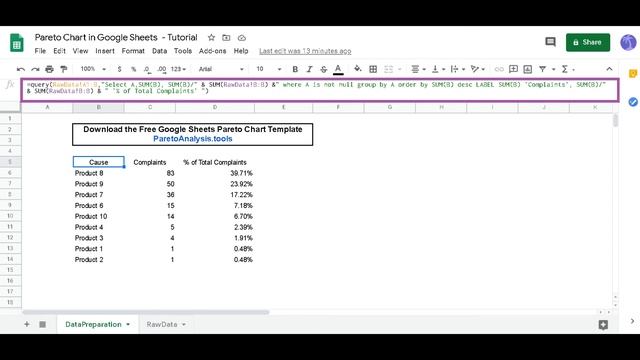
Task: Click the merge cells icon
Action: pos(389,69)
